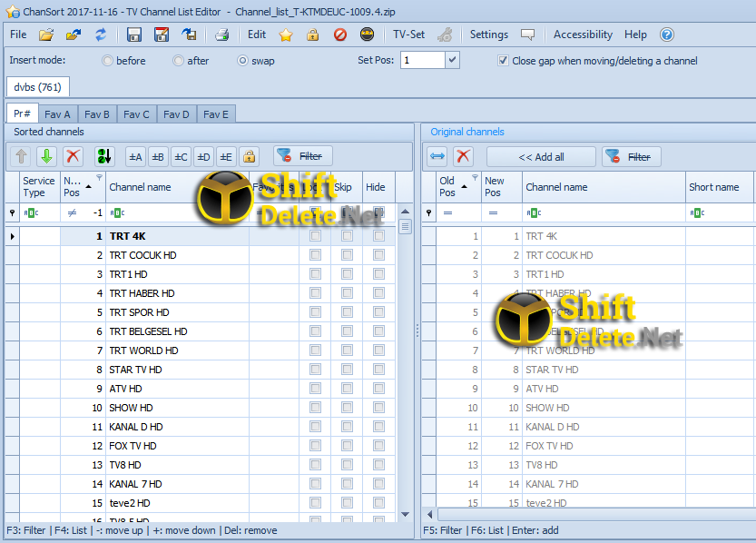Click padlock icon in Sorted channels toolbar
Screen dimensions: 756x543
point(250,157)
